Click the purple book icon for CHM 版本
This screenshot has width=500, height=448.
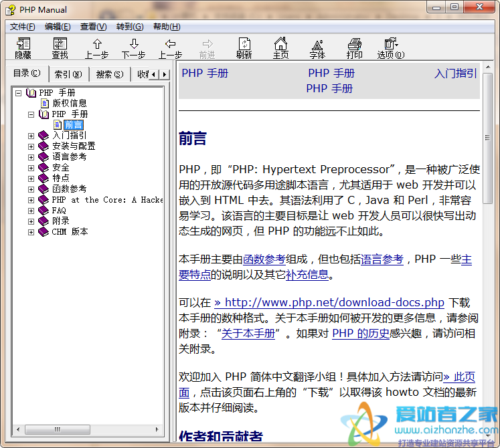[44, 231]
